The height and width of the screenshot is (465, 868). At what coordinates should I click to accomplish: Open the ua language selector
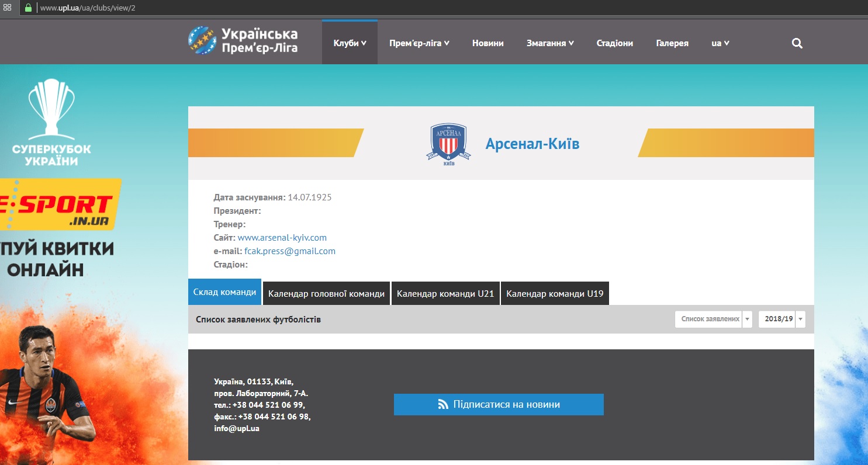720,43
